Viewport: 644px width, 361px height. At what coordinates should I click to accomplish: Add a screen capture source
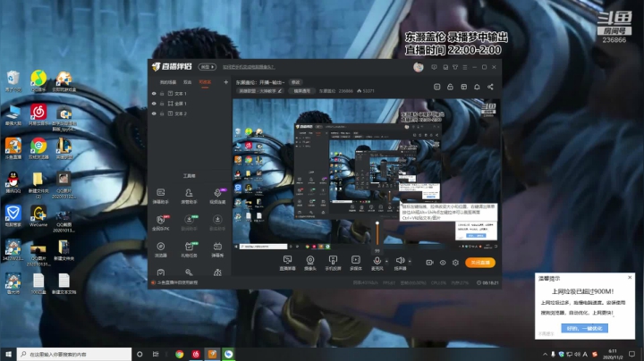(x=287, y=263)
